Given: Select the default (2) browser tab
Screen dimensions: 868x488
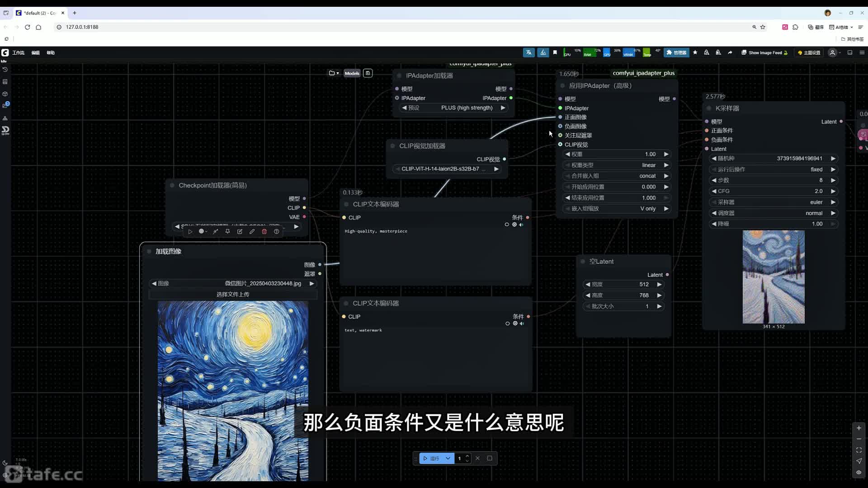Looking at the screenshot, I should 39,13.
